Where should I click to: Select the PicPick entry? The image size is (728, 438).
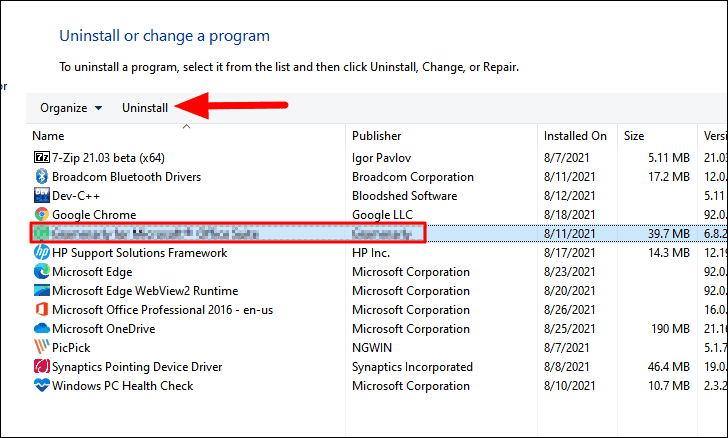[x=71, y=348]
